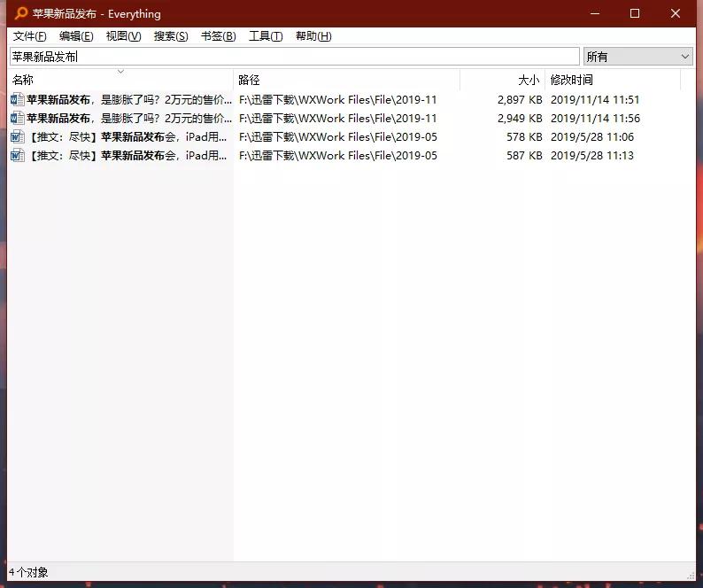
Task: Sort by the 名称 column header
Action: [120, 80]
